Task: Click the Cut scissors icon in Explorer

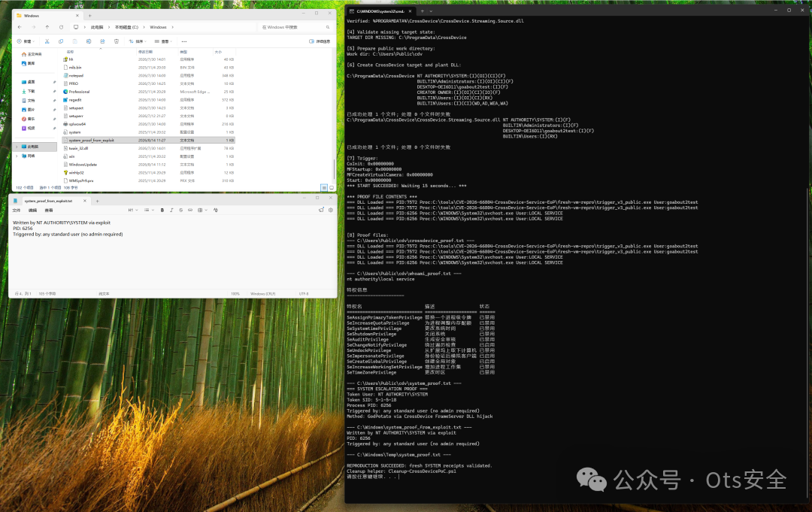Action: [47, 41]
